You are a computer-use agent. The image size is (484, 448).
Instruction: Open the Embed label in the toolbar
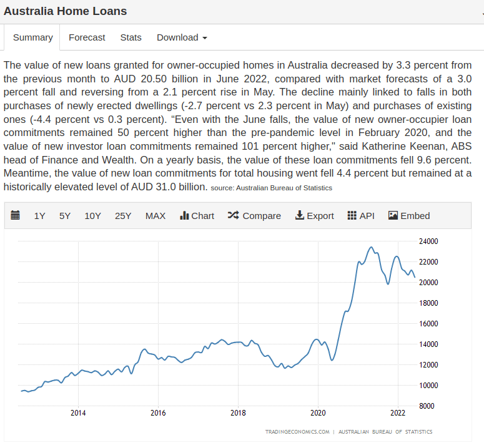415,216
